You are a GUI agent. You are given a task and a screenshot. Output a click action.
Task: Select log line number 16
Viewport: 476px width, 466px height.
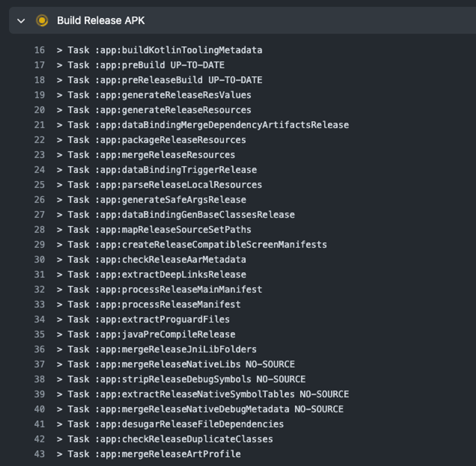(x=40, y=50)
